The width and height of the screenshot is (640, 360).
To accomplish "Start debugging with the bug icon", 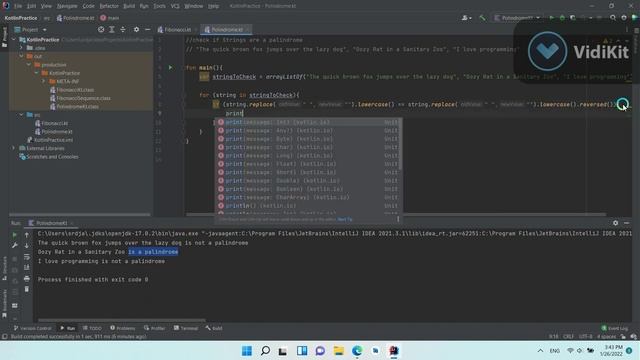I will 562,18.
